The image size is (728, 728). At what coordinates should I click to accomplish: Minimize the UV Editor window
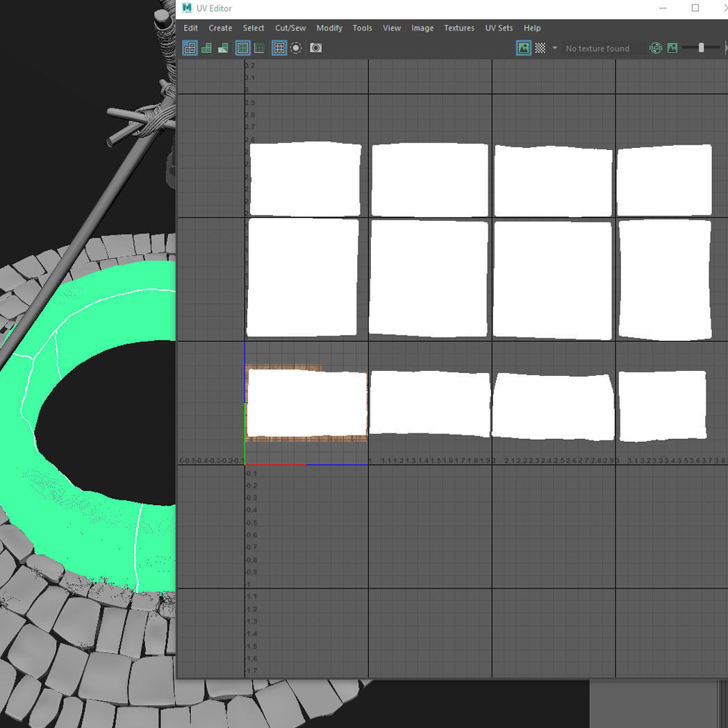(663, 8)
